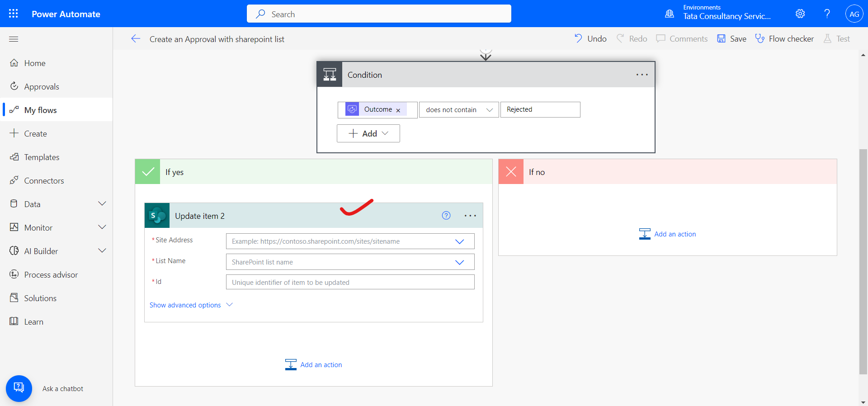Click the Ask a chatbot icon
Image resolution: width=868 pixels, height=406 pixels.
(x=19, y=388)
